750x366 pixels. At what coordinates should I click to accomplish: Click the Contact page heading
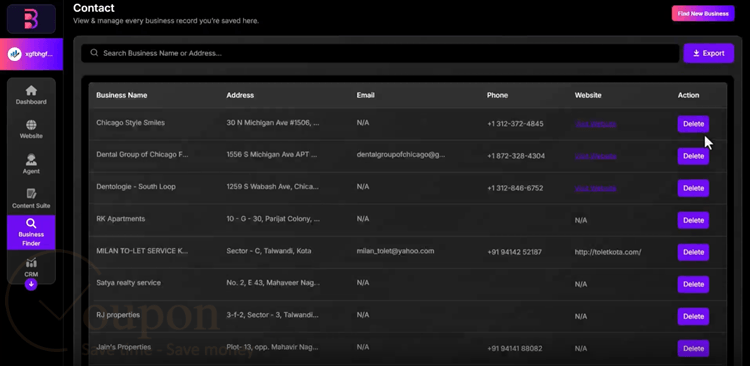(x=94, y=8)
